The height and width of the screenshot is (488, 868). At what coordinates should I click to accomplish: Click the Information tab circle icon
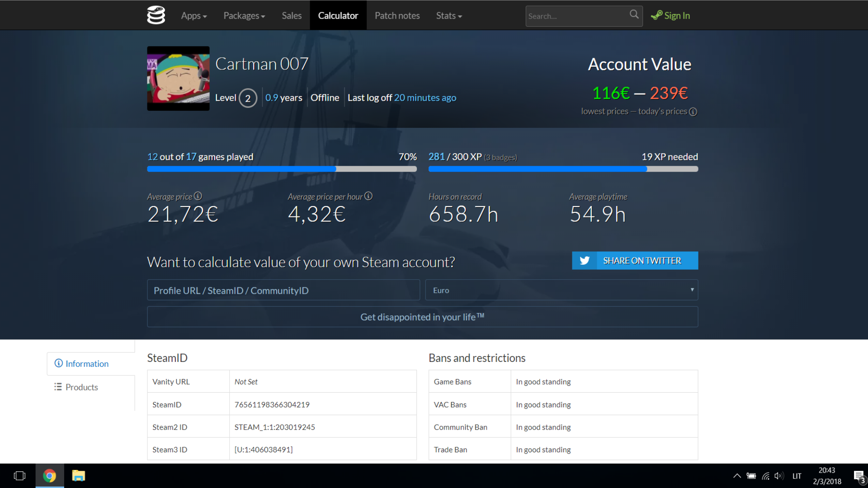pos(58,363)
